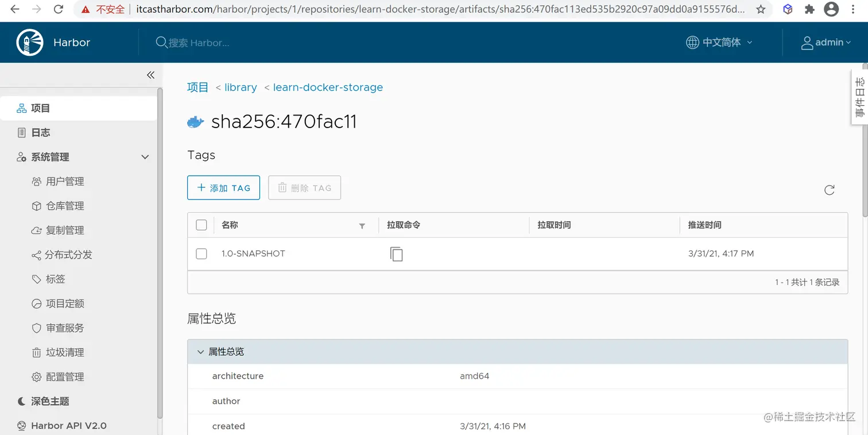Switch to the 日志 logs section
The height and width of the screenshot is (435, 868).
(41, 132)
